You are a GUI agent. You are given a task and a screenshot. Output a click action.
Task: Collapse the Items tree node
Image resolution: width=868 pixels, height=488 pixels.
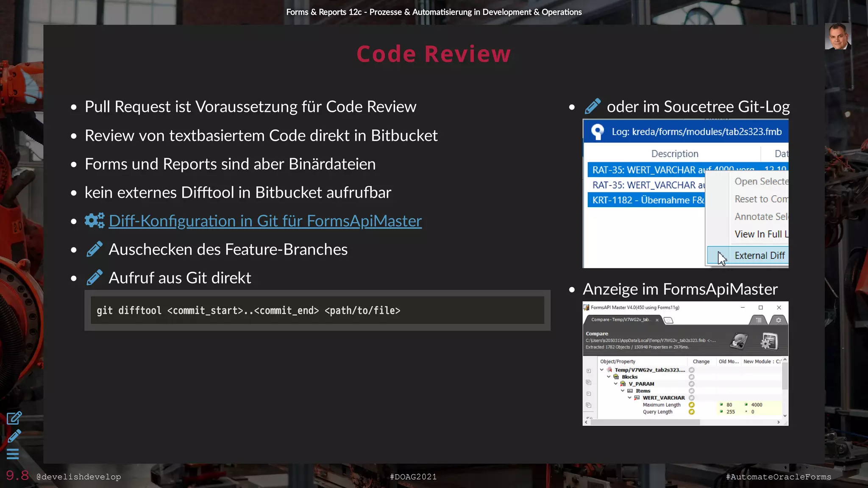(x=623, y=391)
